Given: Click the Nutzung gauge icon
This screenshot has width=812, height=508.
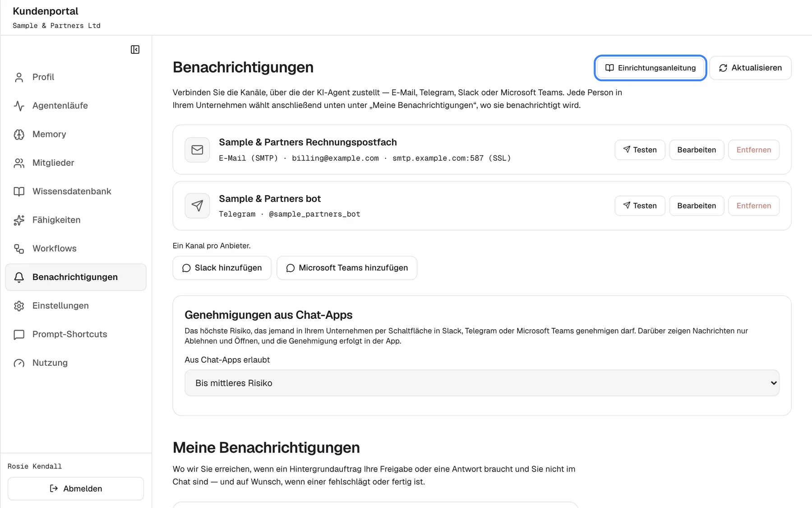Looking at the screenshot, I should (x=19, y=363).
